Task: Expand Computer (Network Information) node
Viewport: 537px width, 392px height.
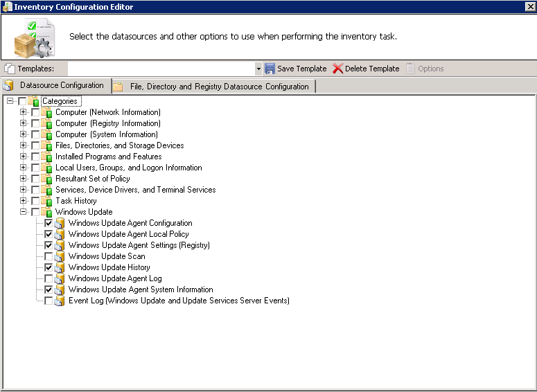Action: point(23,112)
